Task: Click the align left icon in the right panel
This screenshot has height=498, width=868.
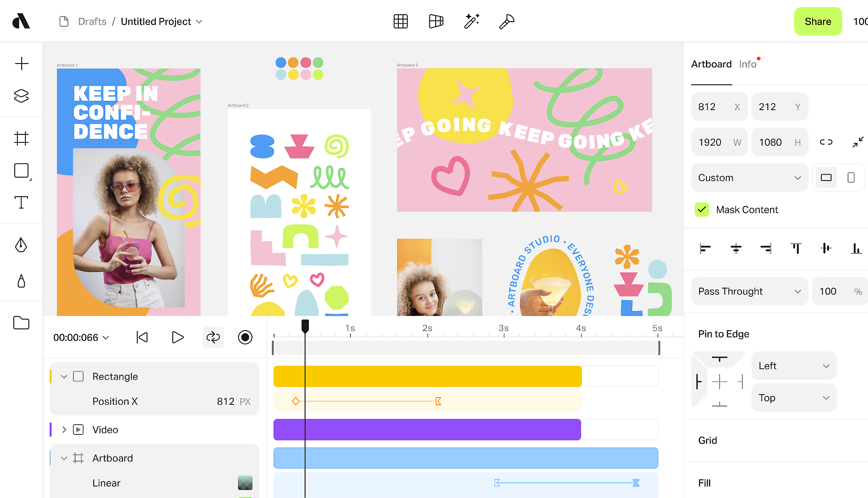Action: (705, 249)
